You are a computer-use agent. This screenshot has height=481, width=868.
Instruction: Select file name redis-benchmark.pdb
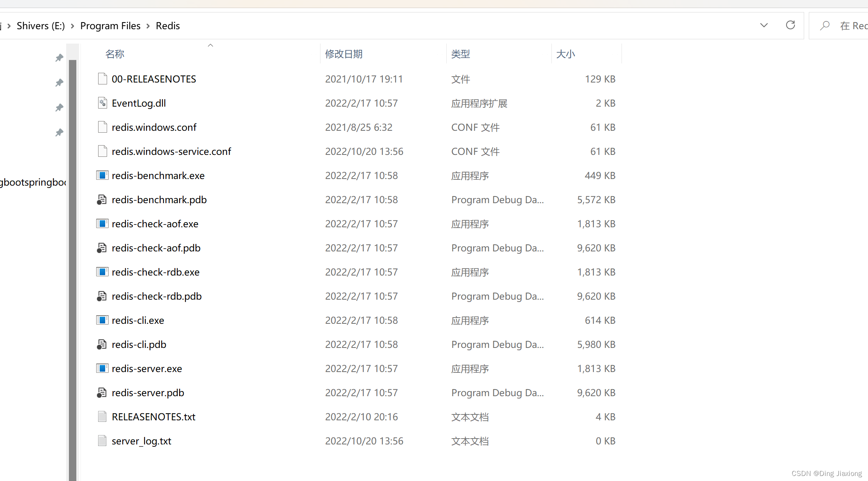159,200
